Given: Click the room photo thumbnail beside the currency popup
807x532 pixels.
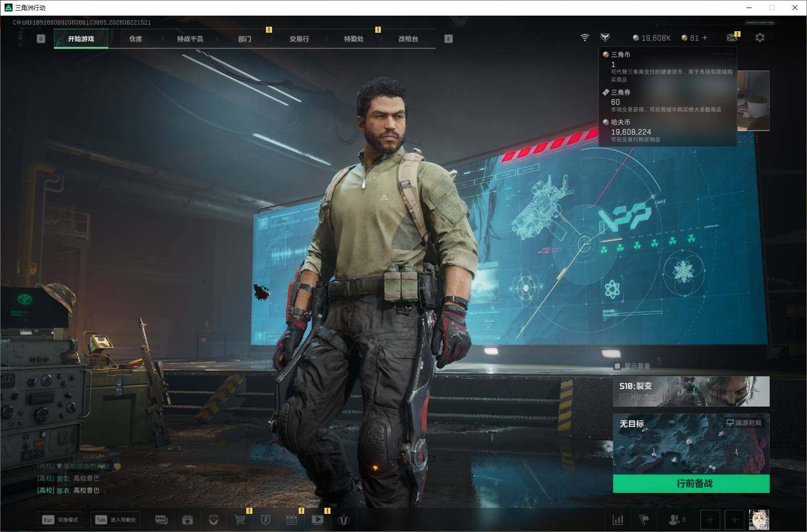Looking at the screenshot, I should (753, 101).
